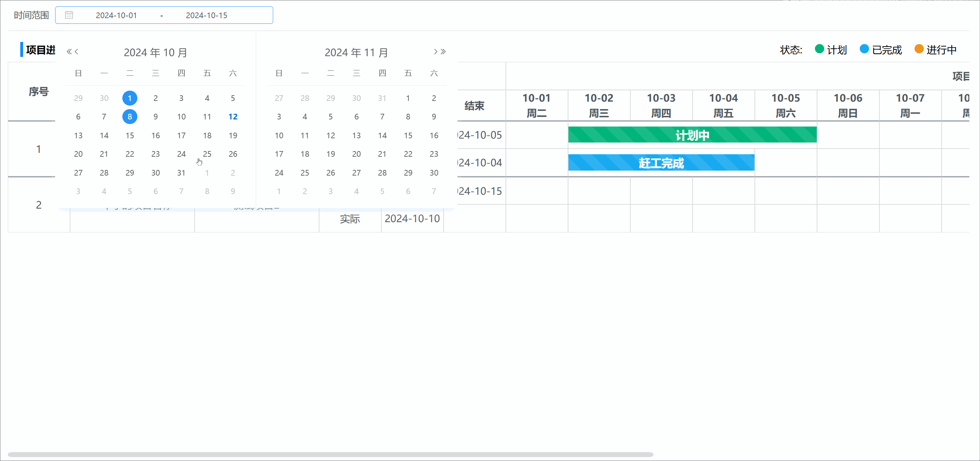Click the 10-07 周一 column header

click(x=910, y=106)
